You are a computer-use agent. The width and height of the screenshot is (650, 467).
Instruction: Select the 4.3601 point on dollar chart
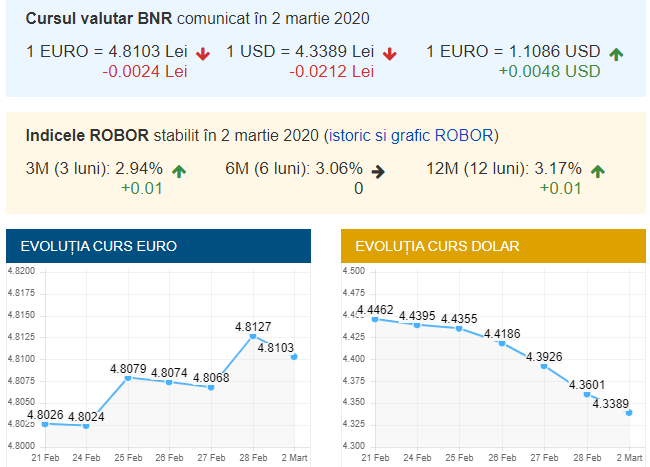coord(586,394)
